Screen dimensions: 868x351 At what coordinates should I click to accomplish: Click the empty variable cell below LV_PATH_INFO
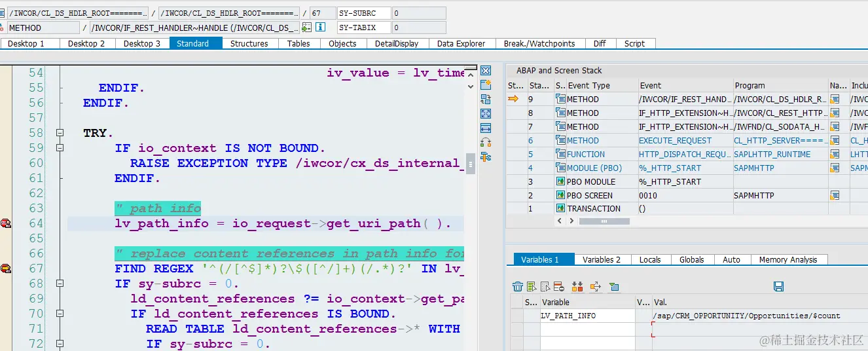587,328
